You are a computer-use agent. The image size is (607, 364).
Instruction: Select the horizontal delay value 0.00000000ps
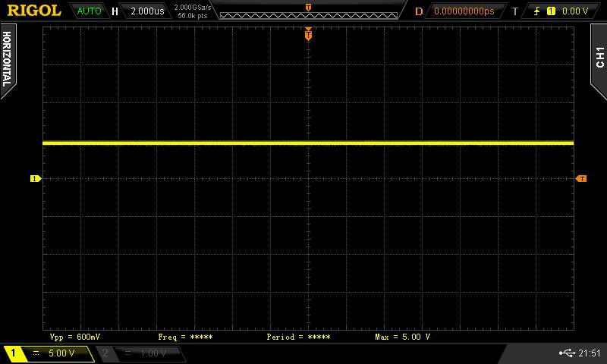[464, 11]
